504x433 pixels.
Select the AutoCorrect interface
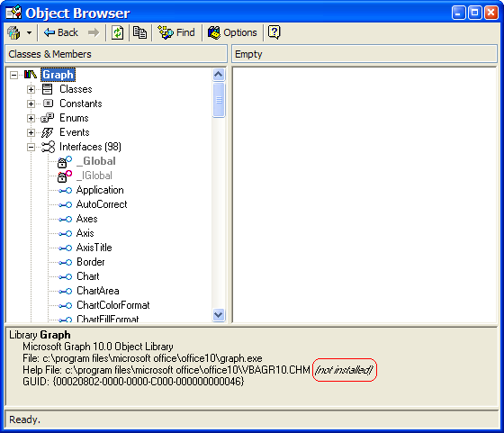click(x=102, y=204)
